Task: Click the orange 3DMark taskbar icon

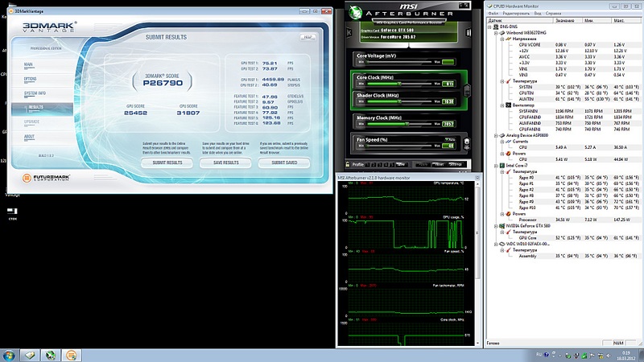Action: point(71,355)
